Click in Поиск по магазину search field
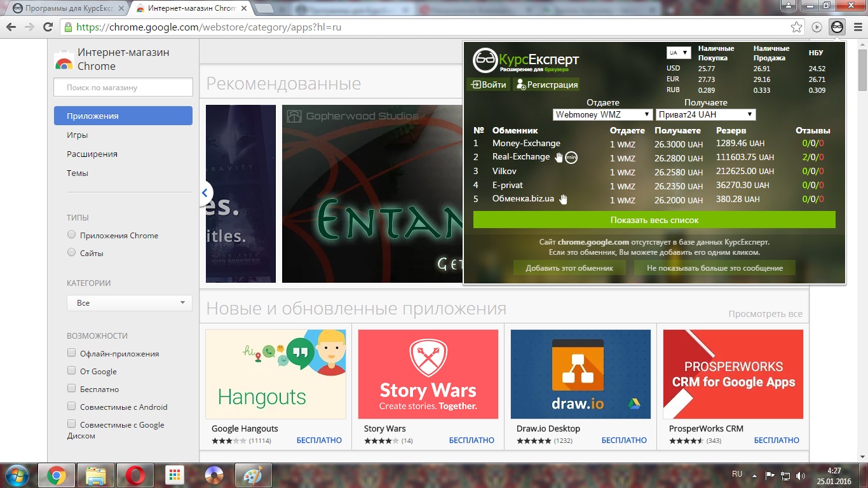Screen dimensions: 868x488 click(x=123, y=88)
